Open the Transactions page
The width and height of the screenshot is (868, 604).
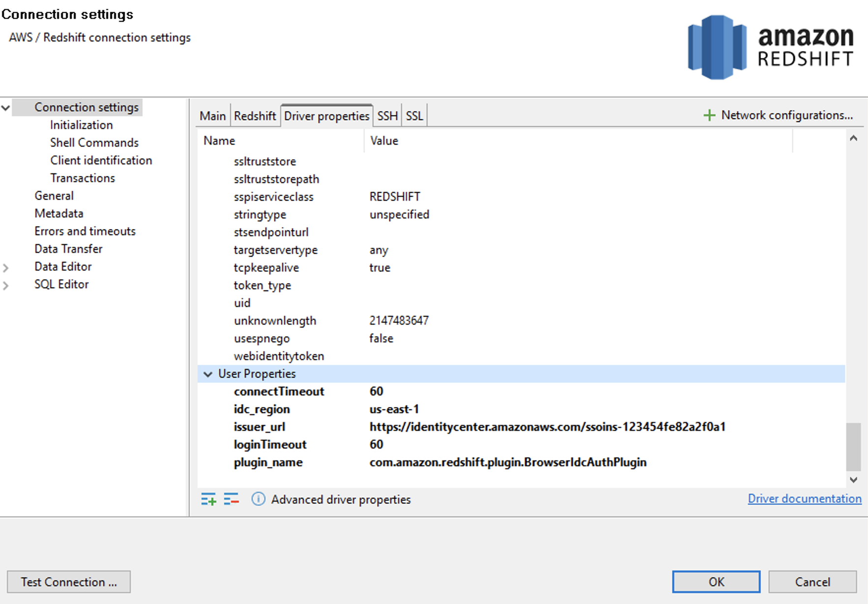[x=83, y=178]
